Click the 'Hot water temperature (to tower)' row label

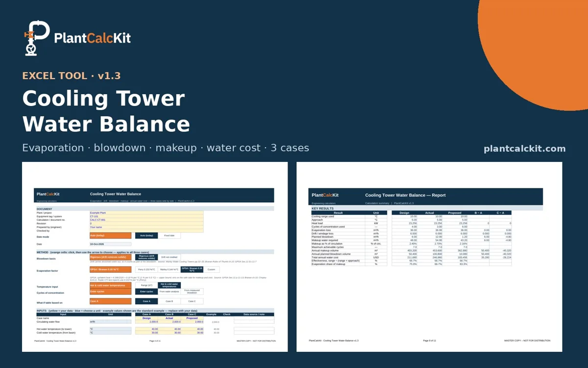click(54, 329)
